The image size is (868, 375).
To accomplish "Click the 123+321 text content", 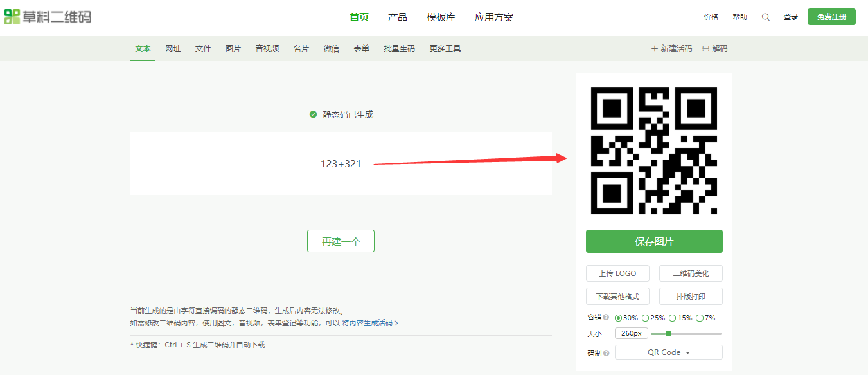I will [x=341, y=164].
